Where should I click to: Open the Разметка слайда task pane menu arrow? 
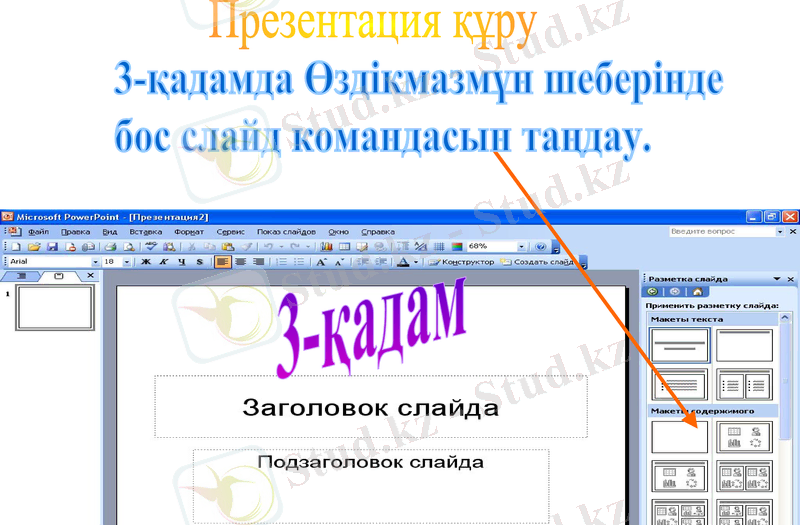(x=777, y=279)
